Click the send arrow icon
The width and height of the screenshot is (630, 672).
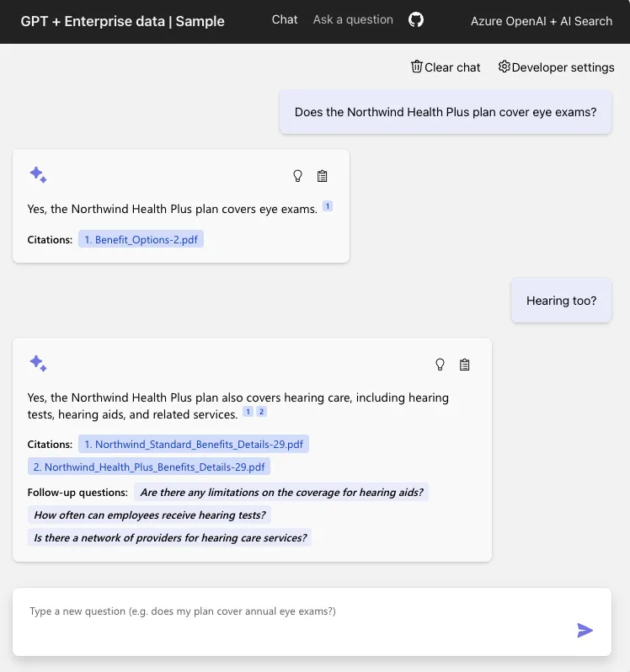coord(585,631)
